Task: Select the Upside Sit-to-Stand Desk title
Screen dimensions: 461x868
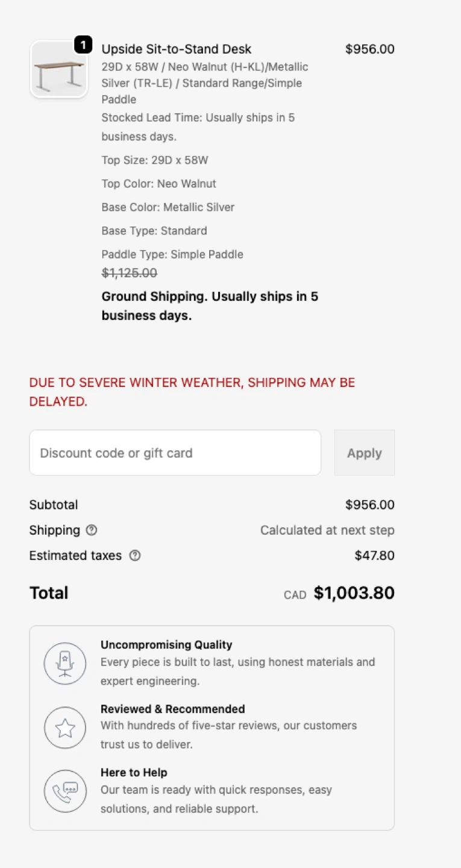Action: [x=177, y=49]
